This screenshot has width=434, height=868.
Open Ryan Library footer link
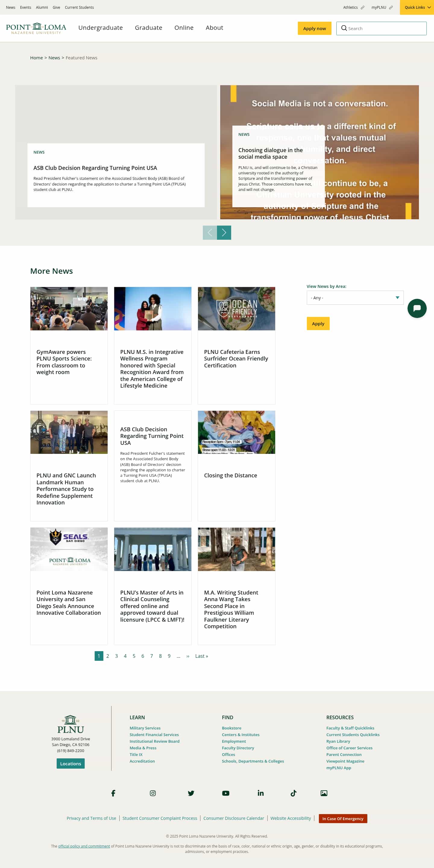[x=338, y=741]
